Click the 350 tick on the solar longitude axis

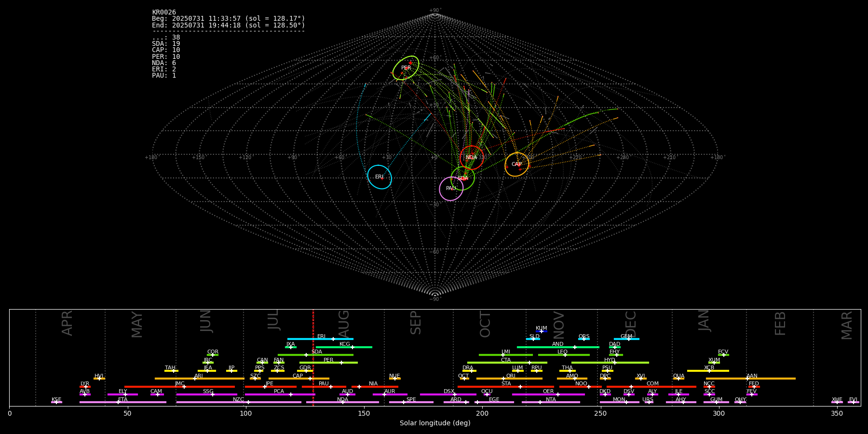pyautogui.click(x=837, y=414)
